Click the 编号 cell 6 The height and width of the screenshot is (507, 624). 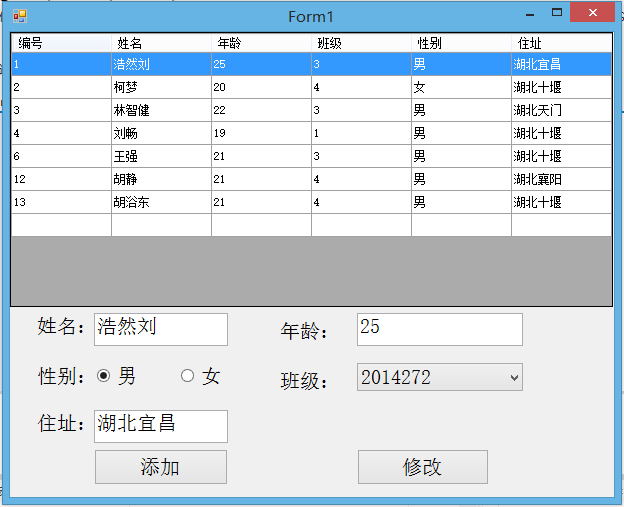[61, 156]
